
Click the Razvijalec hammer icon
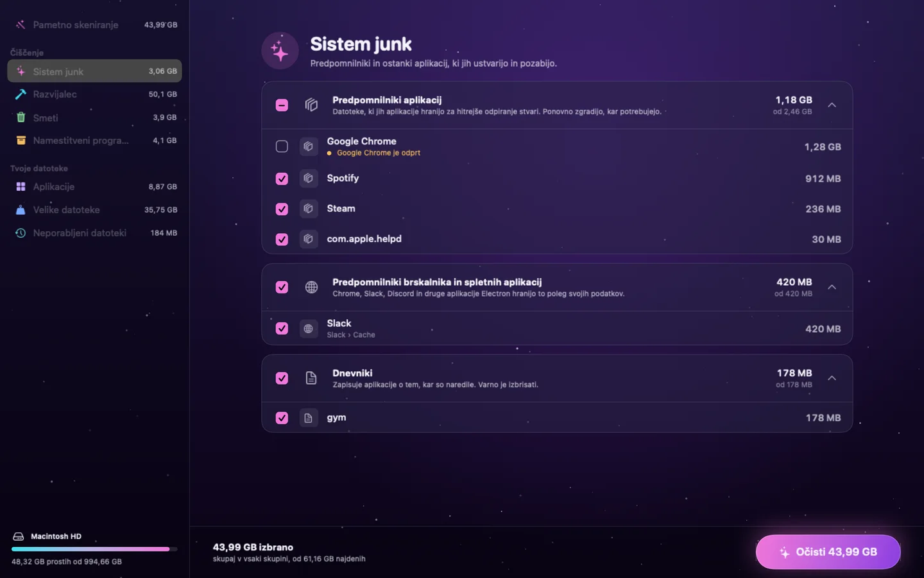21,94
